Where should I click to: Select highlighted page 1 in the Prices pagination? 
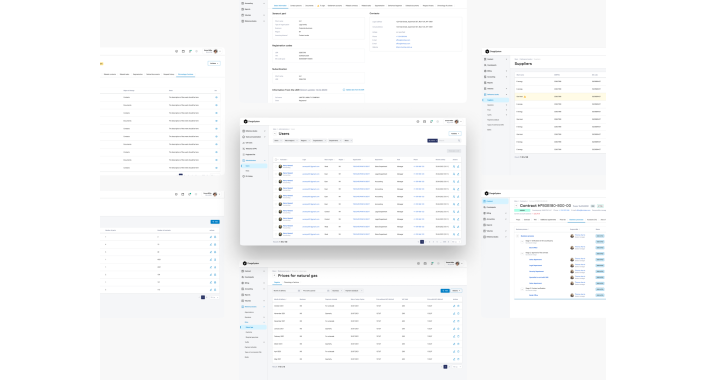(445, 367)
